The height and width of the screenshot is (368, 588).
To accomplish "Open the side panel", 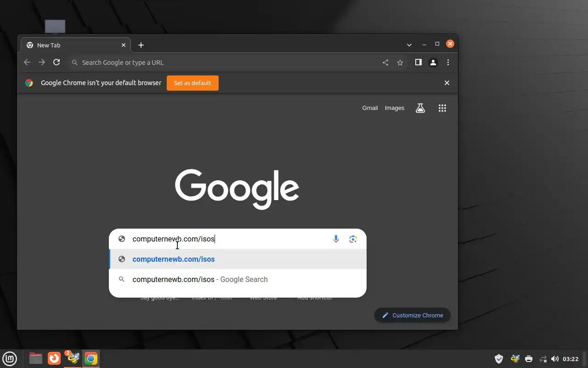I will pos(418,63).
